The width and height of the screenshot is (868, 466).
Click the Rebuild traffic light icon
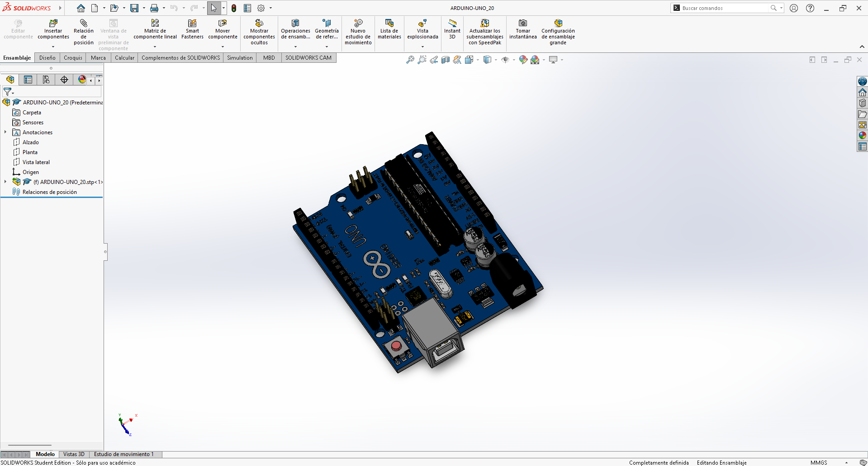coord(234,8)
